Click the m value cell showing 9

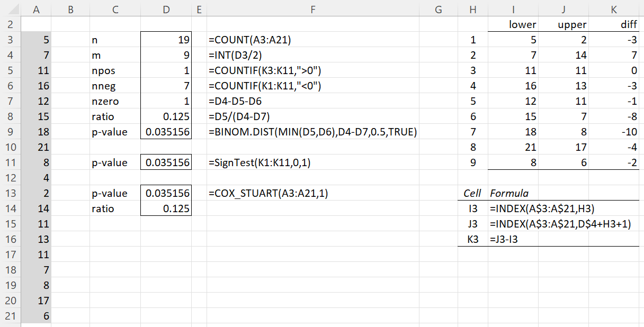click(166, 55)
